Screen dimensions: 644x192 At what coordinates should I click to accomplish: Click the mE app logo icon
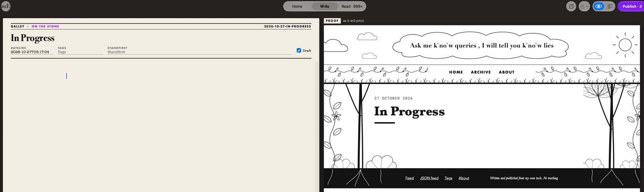[x=6, y=6]
